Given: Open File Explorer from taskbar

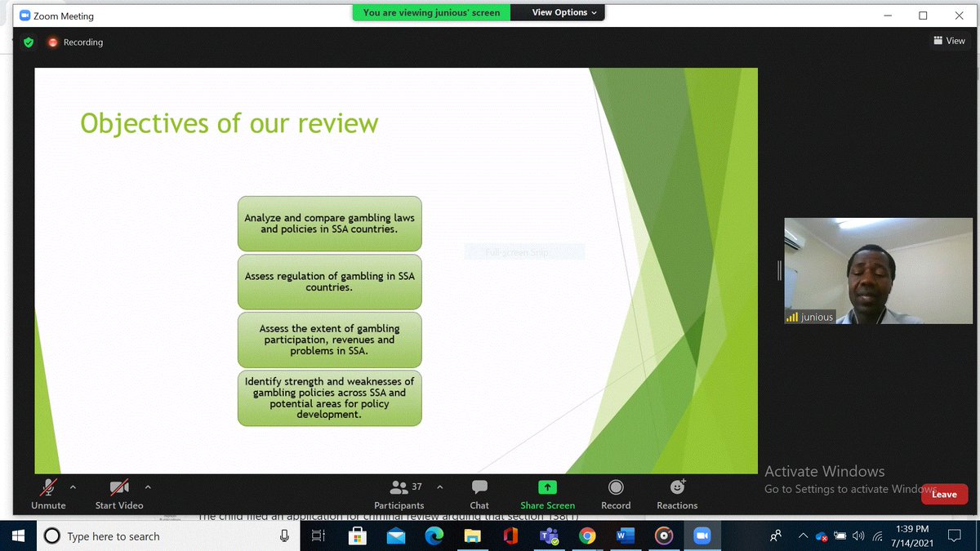Looking at the screenshot, I should tap(472, 536).
